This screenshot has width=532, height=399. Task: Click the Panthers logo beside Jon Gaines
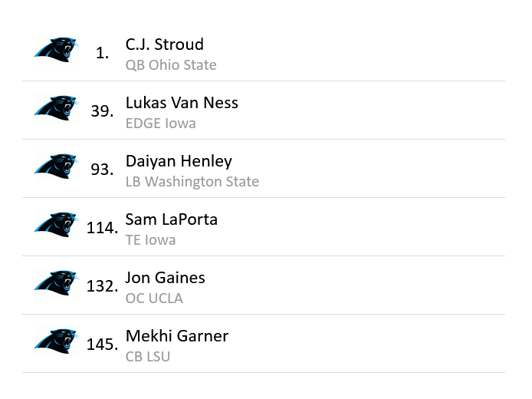(56, 284)
